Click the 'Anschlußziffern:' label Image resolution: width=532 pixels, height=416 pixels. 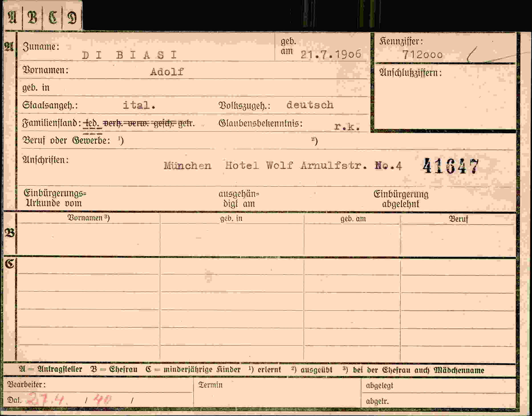[410, 73]
